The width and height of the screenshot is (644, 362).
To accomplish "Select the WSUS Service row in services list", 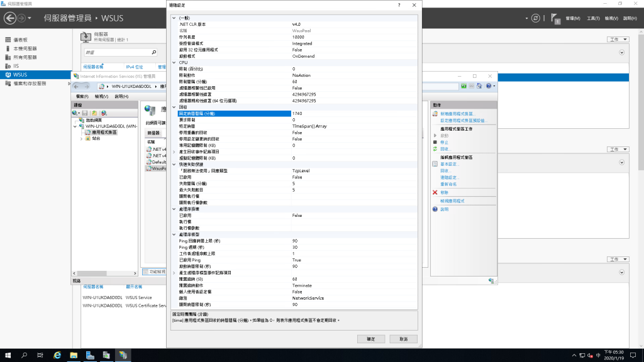I will pyautogui.click(x=123, y=297).
